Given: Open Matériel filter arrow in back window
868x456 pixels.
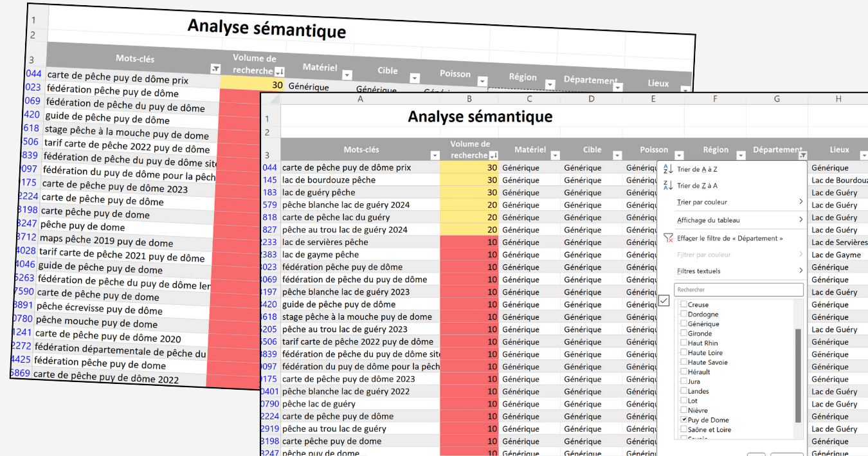Looking at the screenshot, I should [347, 74].
